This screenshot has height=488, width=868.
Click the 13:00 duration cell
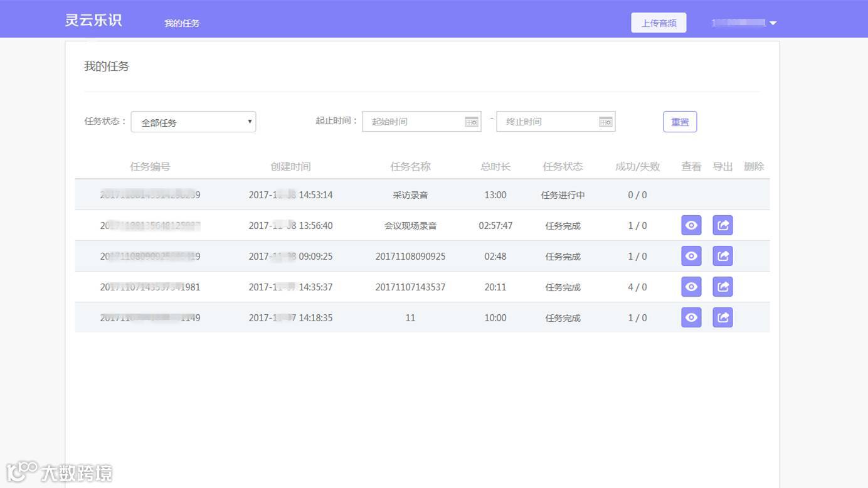495,195
